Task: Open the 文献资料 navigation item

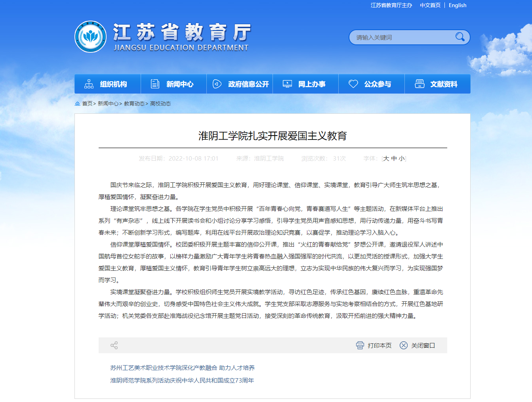Action: 437,84
